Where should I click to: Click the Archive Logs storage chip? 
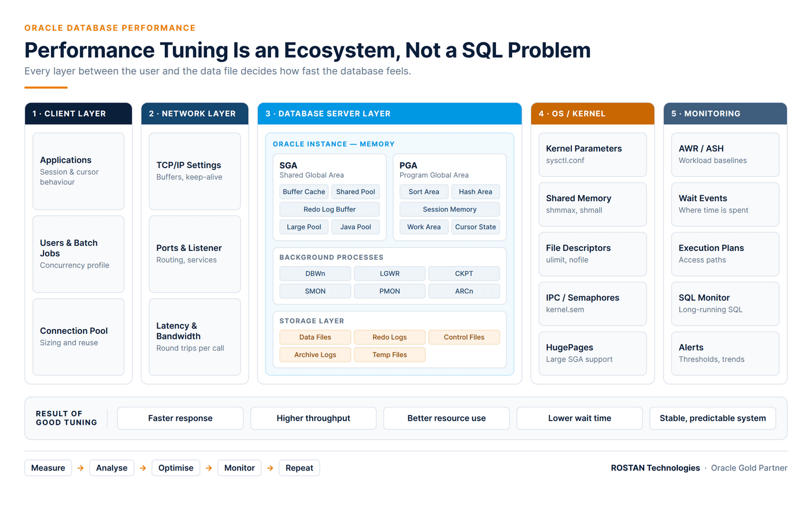pos(315,355)
